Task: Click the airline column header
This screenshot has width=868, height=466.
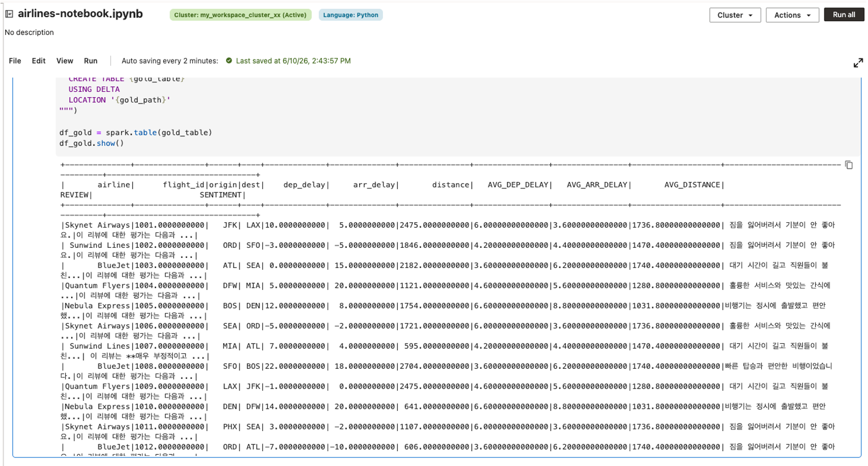Action: 114,185
